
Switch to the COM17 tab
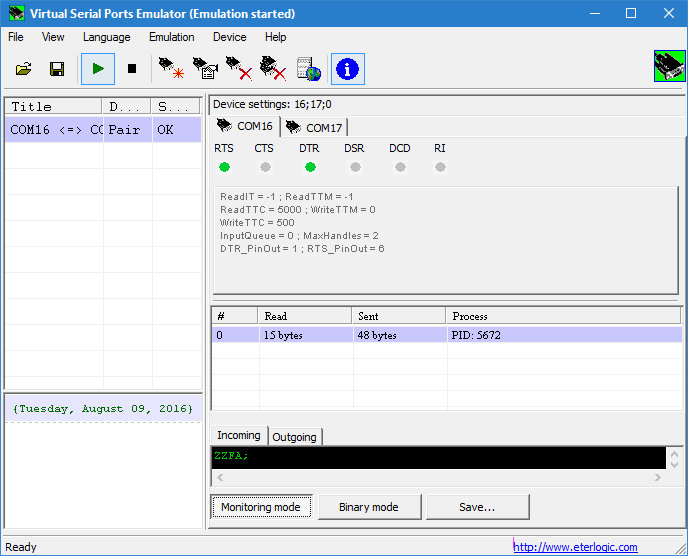point(314,128)
